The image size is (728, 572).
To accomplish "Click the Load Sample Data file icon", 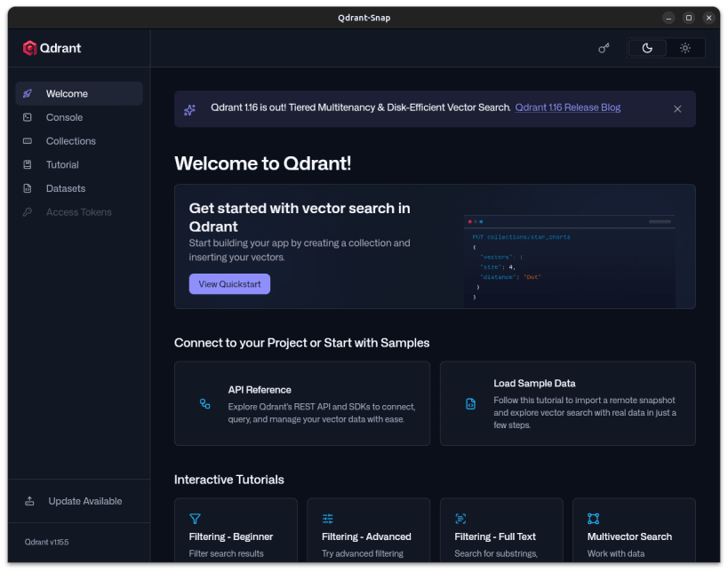I will point(470,403).
